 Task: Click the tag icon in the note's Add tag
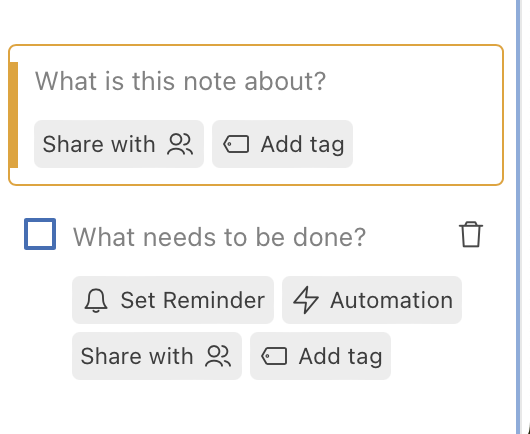click(236, 144)
